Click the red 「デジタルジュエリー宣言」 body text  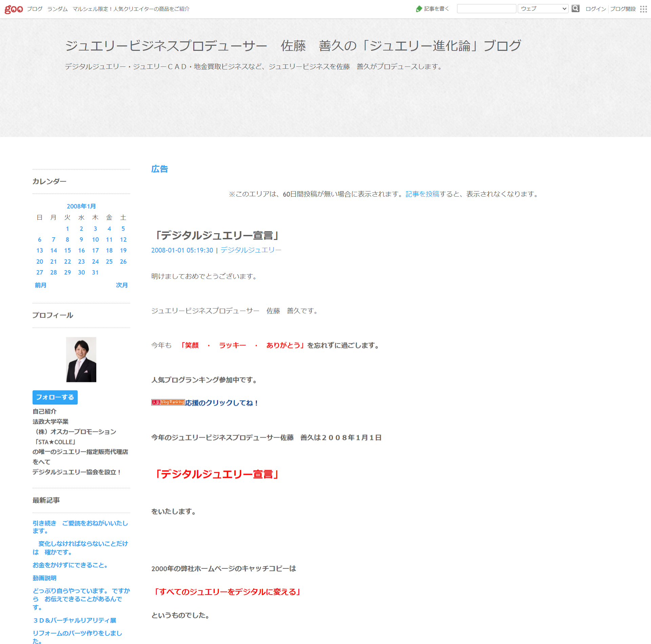(x=216, y=474)
